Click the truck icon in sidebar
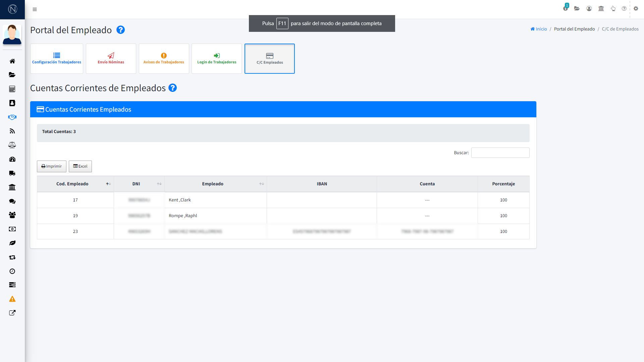This screenshot has width=644, height=362. [12, 173]
